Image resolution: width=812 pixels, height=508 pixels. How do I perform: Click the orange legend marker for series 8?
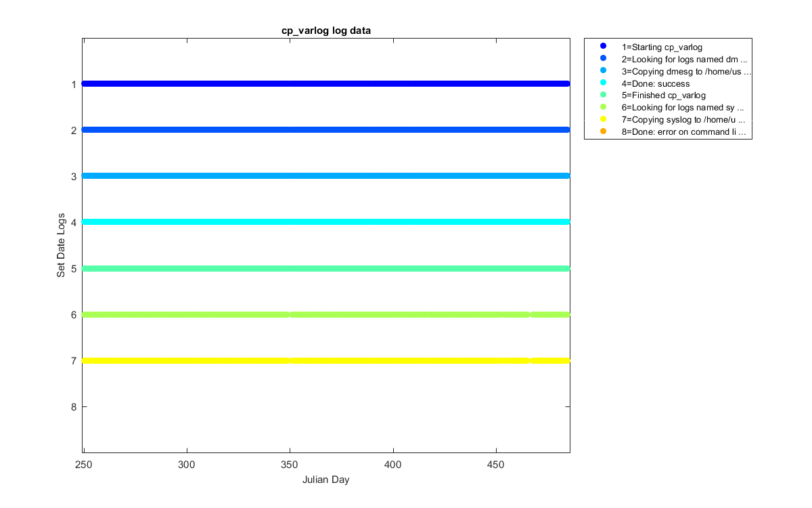[603, 131]
